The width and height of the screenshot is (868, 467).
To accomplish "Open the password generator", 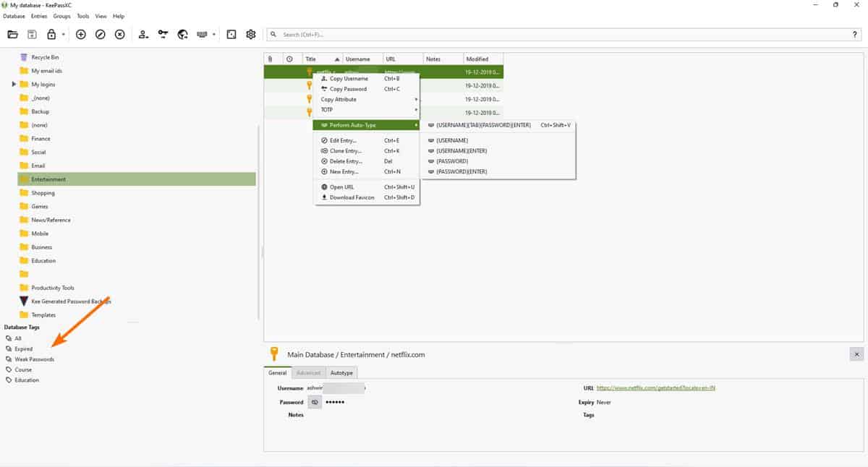I will click(231, 34).
